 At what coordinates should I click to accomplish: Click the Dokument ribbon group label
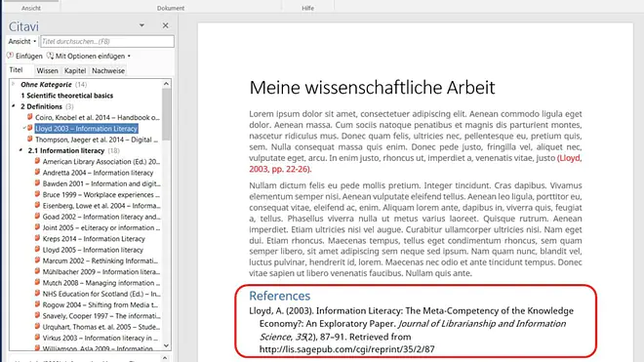171,8
